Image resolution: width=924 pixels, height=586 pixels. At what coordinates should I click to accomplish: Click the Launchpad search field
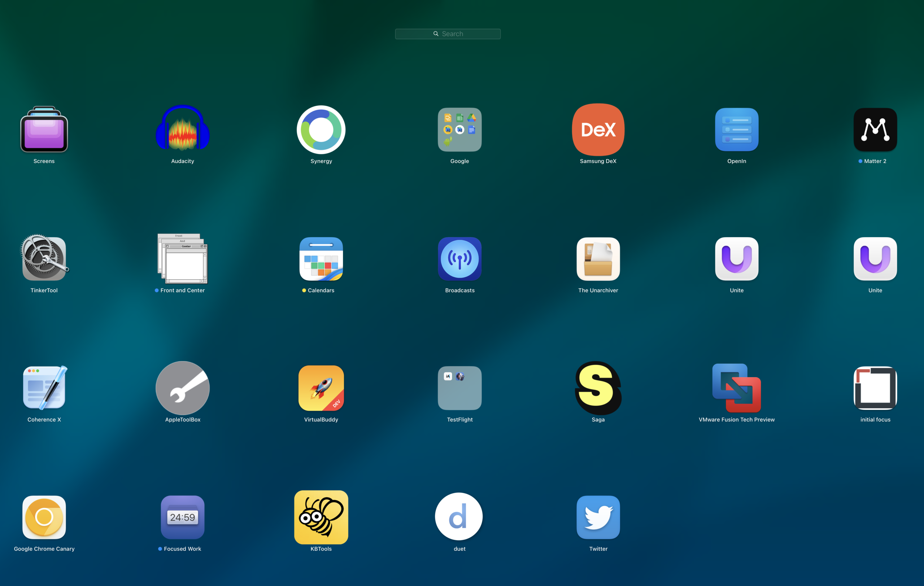[x=448, y=34]
